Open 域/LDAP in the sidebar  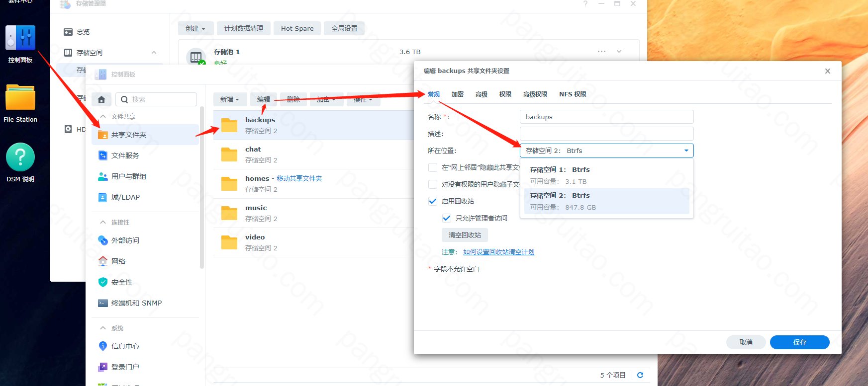(145, 197)
